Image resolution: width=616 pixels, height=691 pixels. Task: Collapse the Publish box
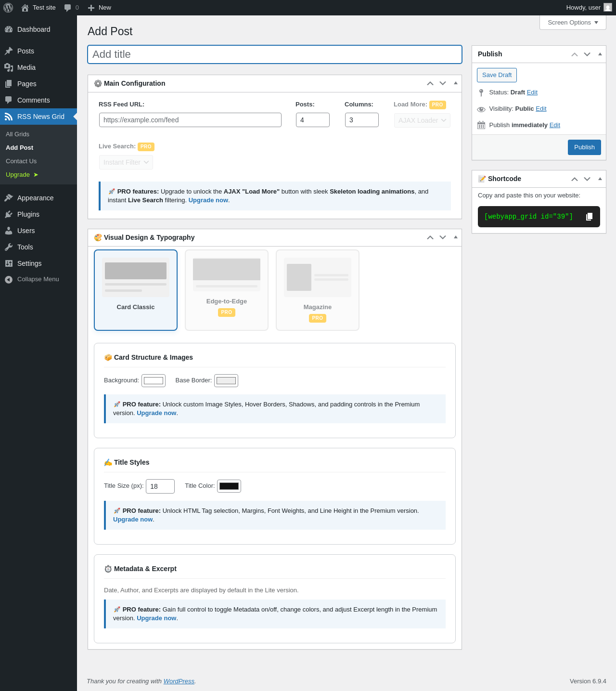[x=600, y=54]
